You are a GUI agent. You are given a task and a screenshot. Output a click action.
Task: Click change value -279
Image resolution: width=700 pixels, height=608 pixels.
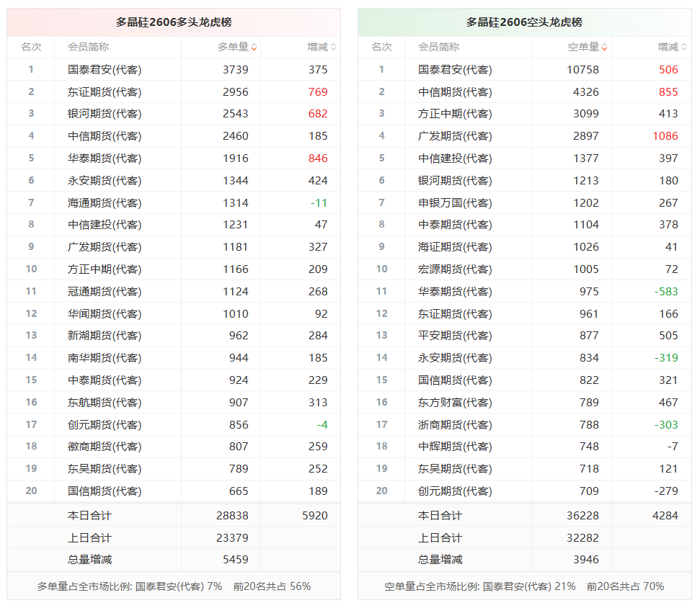[x=666, y=491]
